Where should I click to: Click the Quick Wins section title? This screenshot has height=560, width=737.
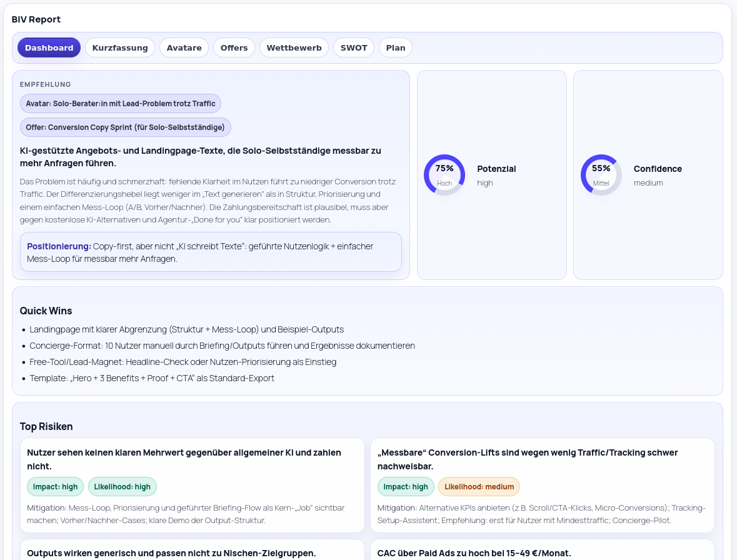click(x=46, y=311)
